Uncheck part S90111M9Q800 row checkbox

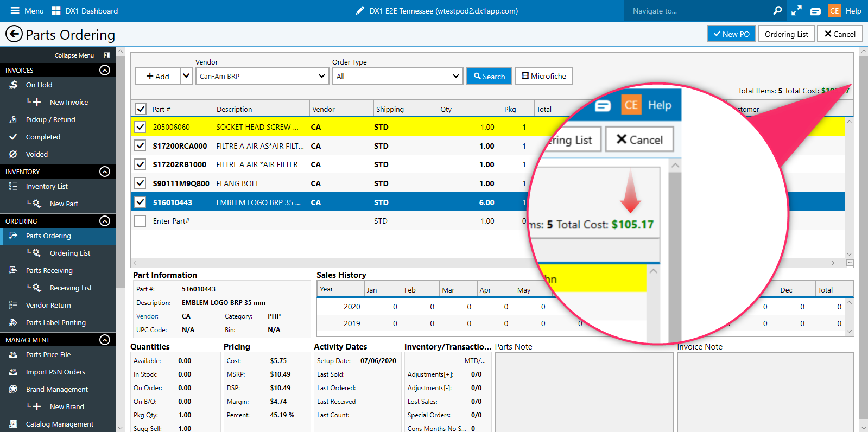click(x=140, y=183)
